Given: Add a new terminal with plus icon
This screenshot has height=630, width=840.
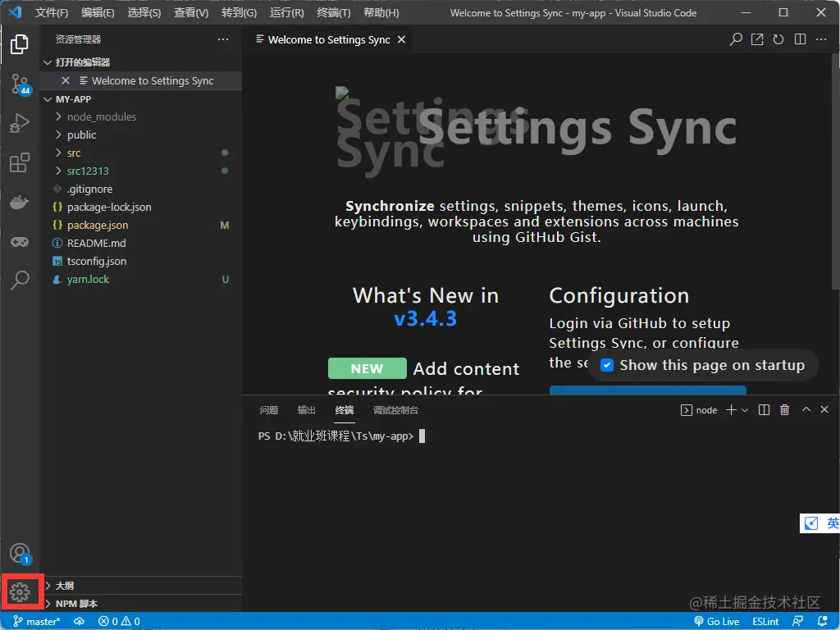Looking at the screenshot, I should pos(731,410).
